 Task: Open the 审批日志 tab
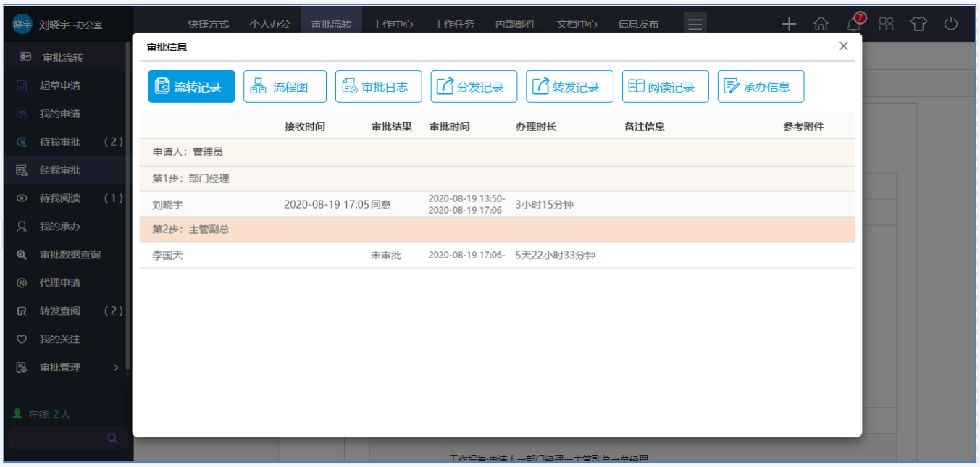[x=378, y=87]
